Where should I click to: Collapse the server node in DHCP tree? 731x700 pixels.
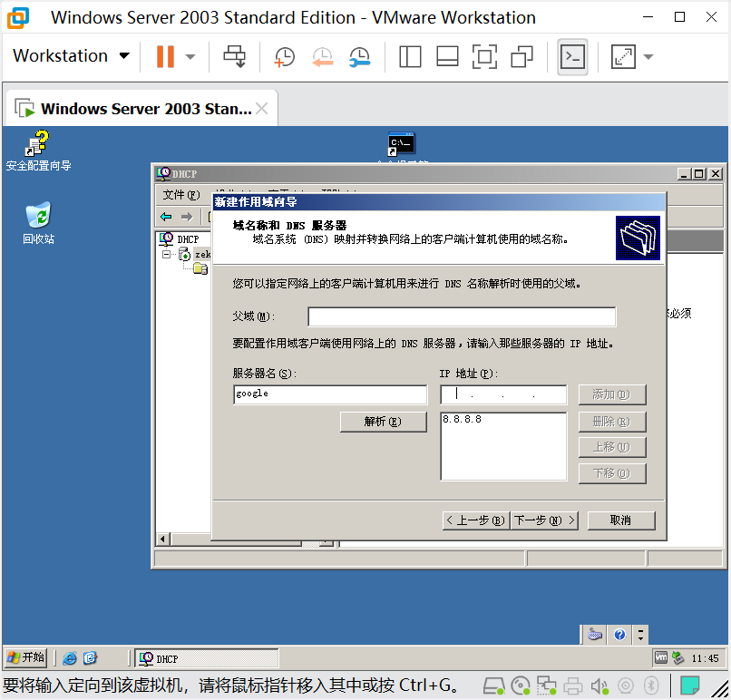(166, 254)
